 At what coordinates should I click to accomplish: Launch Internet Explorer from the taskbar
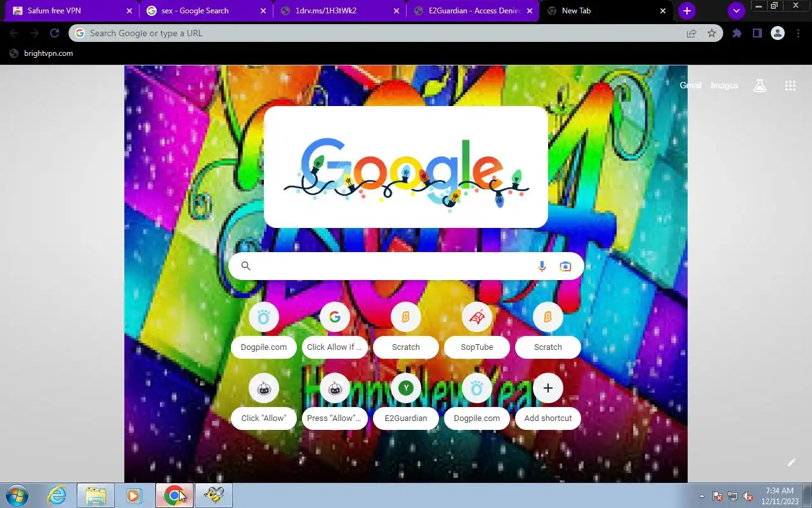(57, 495)
